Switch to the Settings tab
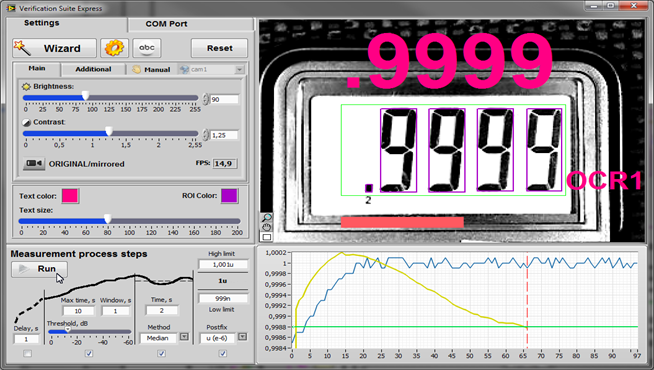 coord(42,23)
